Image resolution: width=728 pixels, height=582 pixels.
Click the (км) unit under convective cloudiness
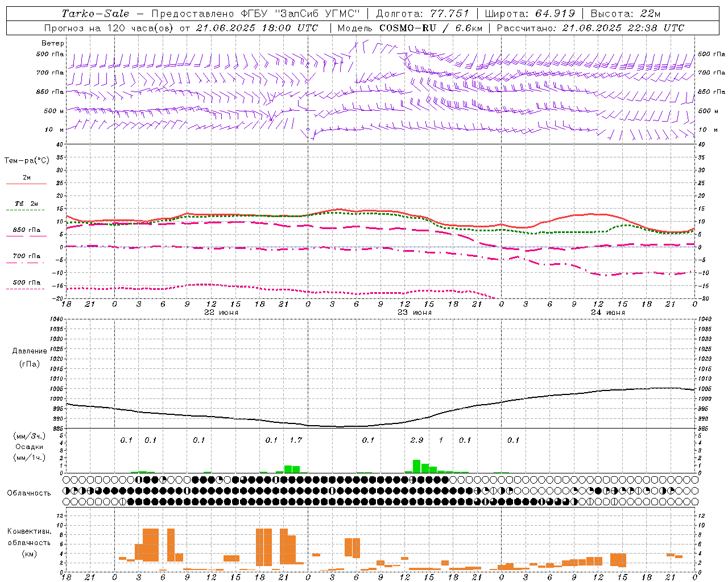coord(30,554)
